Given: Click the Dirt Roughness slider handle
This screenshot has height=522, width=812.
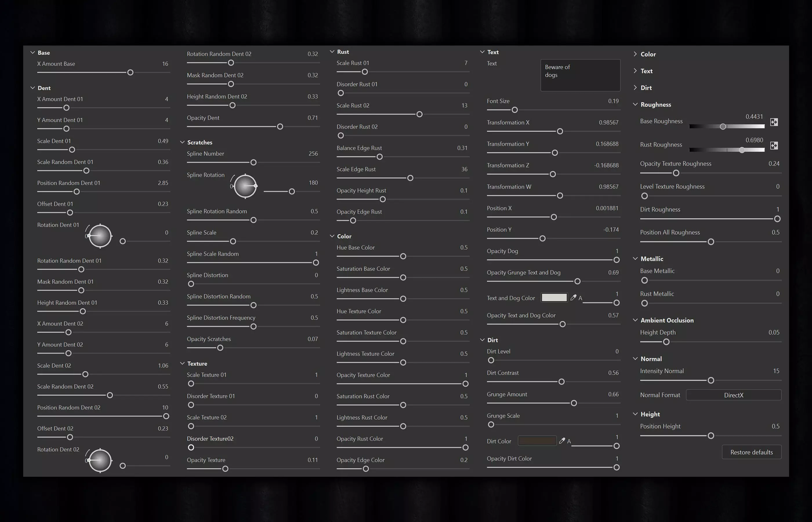Looking at the screenshot, I should pos(777,219).
